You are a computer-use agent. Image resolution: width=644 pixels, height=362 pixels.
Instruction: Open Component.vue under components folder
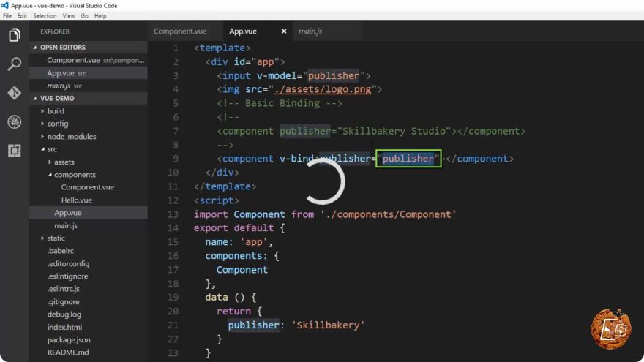[x=89, y=187]
